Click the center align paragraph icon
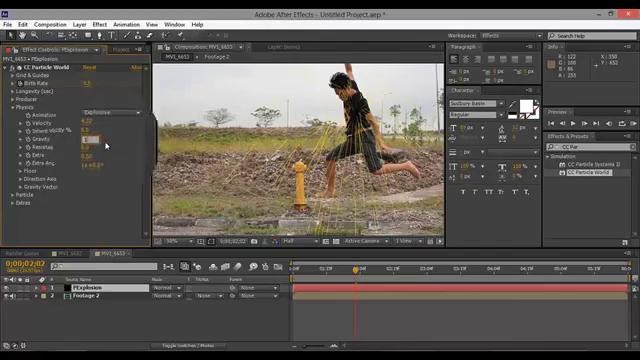This screenshot has width=640, height=360. click(466, 59)
